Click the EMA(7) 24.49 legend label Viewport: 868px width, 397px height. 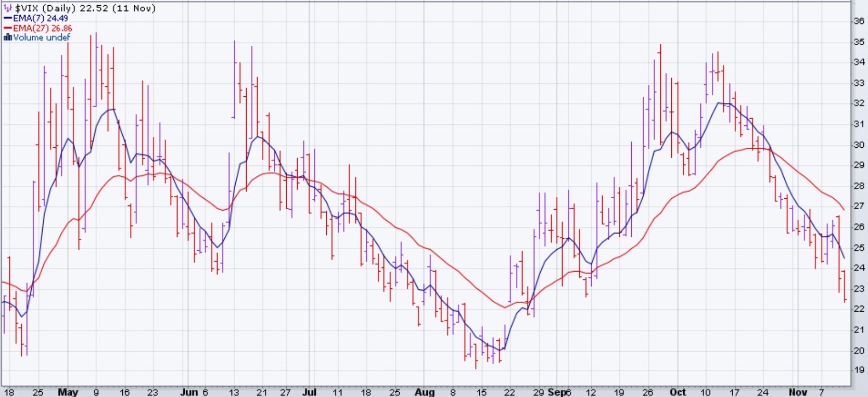pos(41,18)
